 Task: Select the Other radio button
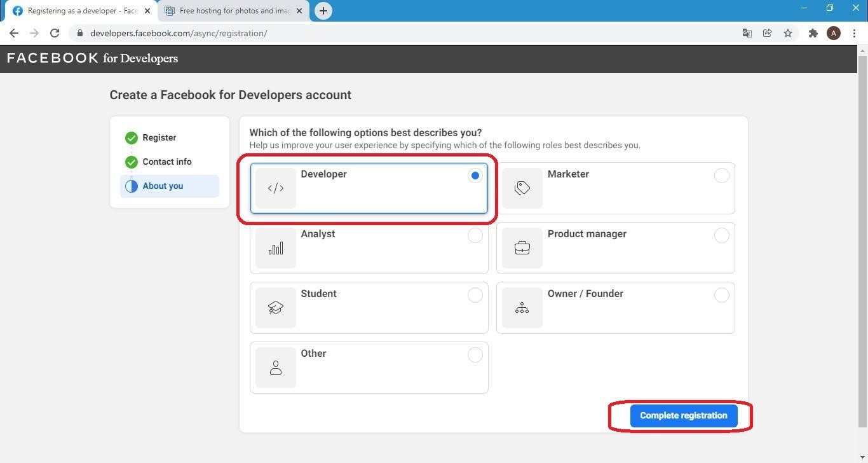click(475, 355)
